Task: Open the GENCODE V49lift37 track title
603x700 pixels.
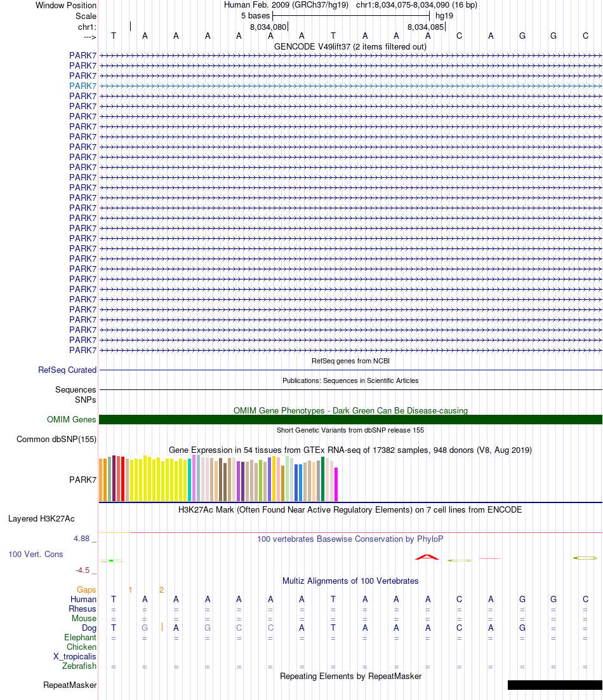Action: [350, 46]
